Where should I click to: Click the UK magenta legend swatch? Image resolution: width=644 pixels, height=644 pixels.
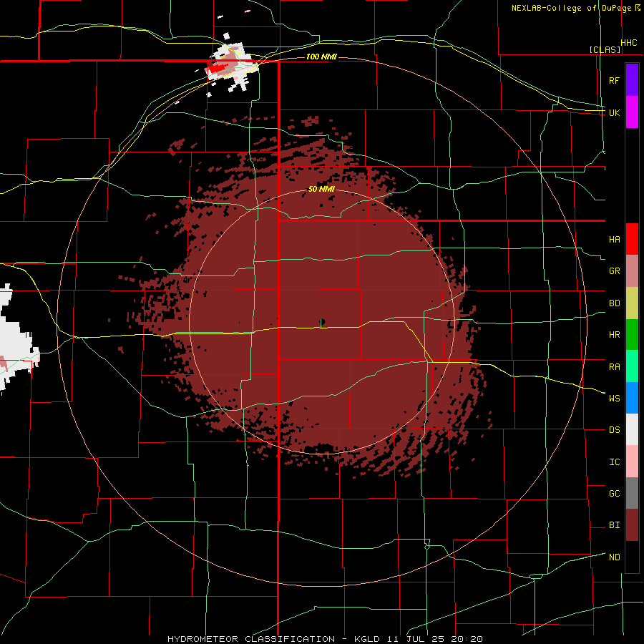click(632, 112)
